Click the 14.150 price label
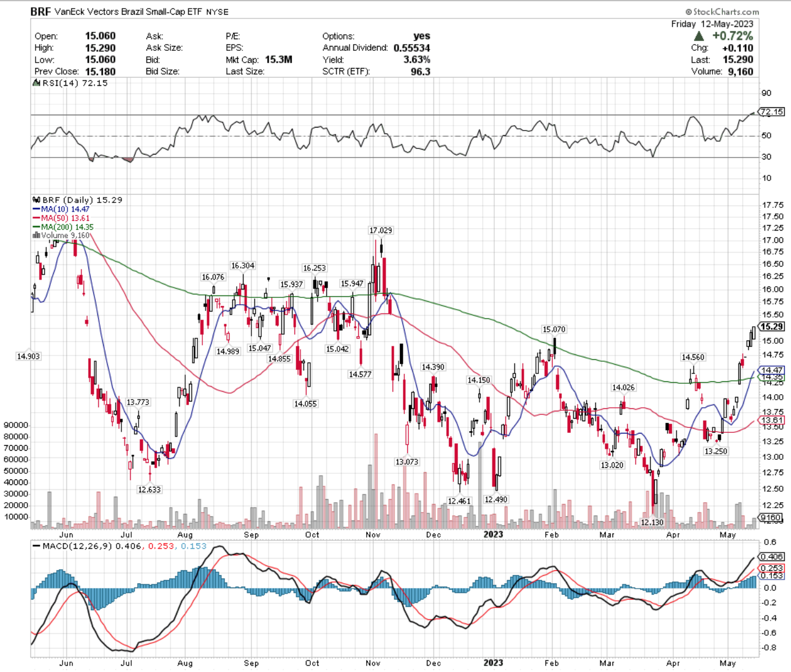791x672 pixels. [x=479, y=380]
